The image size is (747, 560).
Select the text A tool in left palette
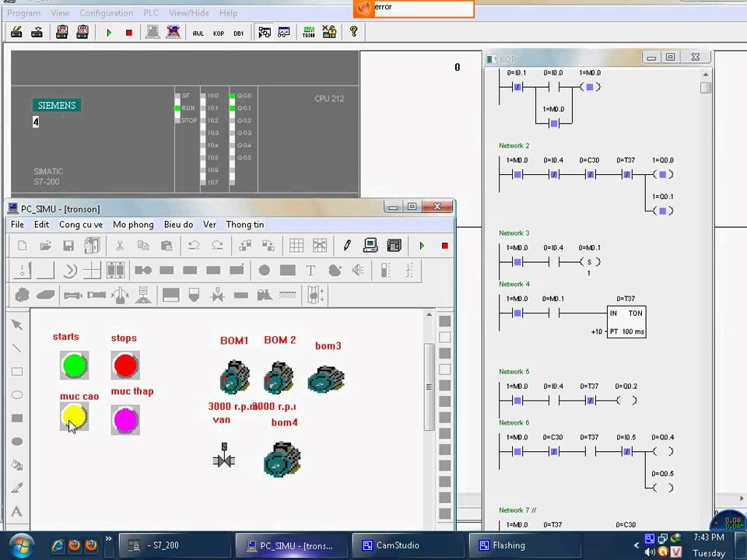click(x=16, y=512)
